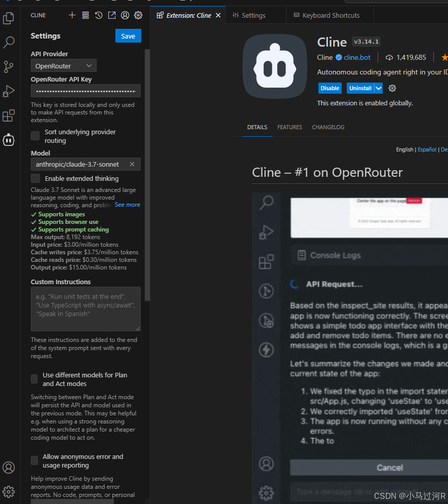The height and width of the screenshot is (504, 448).
Task: Click Cache writes price: $3.75/million tokens line
Action: [x=85, y=252]
